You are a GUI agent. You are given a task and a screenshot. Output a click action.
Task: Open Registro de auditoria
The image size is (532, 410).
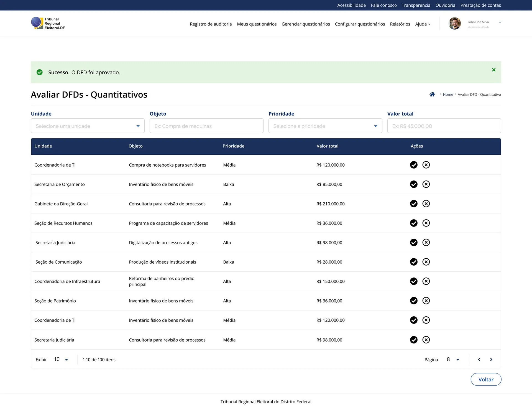(x=211, y=24)
